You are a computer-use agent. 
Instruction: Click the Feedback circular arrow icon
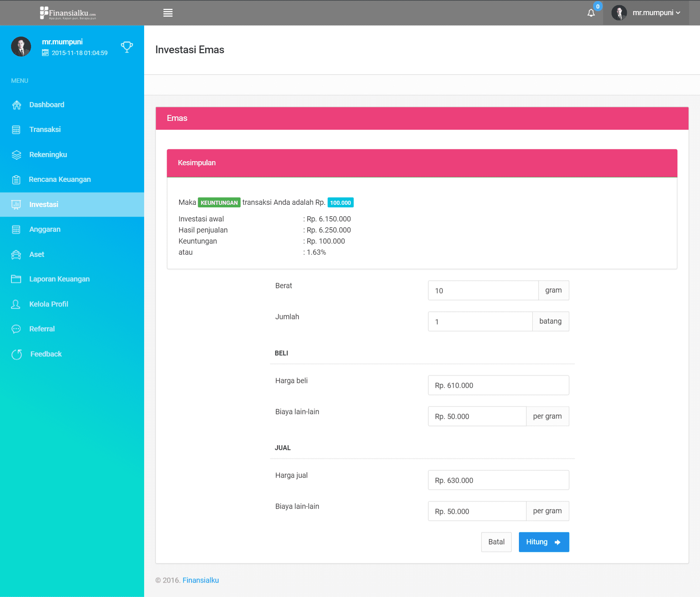[17, 354]
